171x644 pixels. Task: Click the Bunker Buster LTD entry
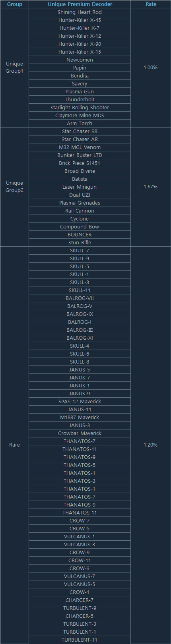(80, 155)
